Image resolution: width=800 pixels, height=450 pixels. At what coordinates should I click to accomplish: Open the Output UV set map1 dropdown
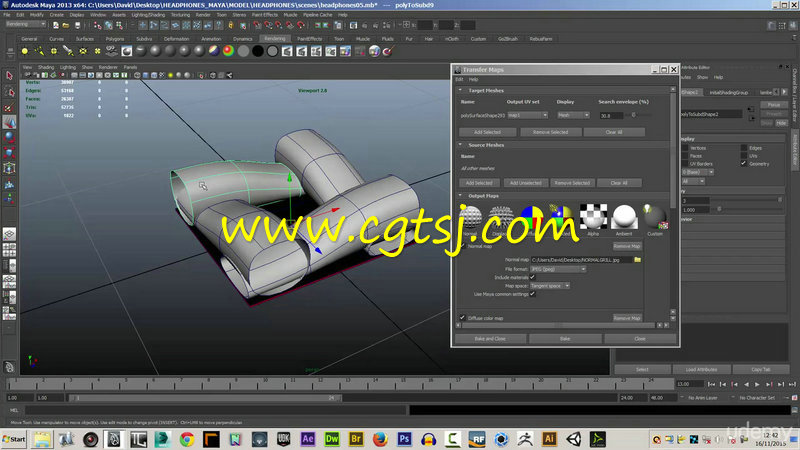point(528,115)
